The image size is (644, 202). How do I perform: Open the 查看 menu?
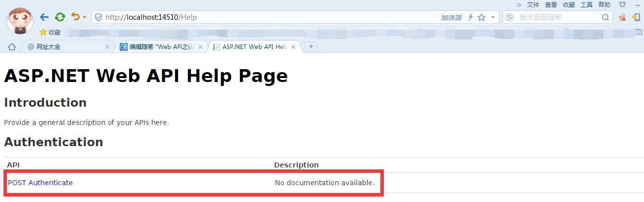[x=551, y=4]
